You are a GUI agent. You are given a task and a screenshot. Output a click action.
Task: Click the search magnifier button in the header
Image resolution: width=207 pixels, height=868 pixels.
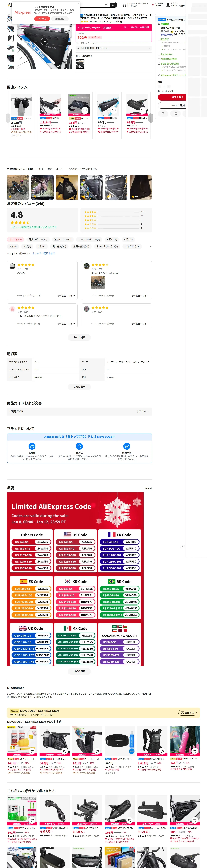pos(114,5)
